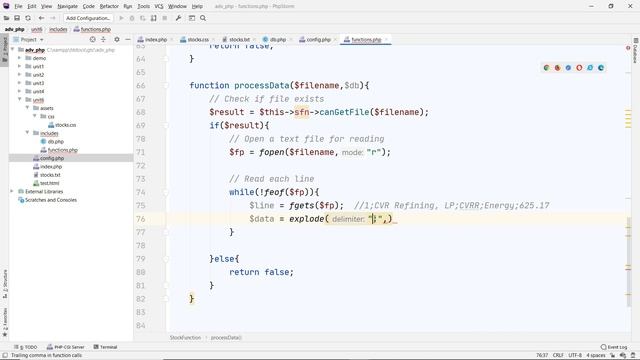Image resolution: width=640 pixels, height=360 pixels.
Task: Hide the Project panel with minus icon
Action: tap(128, 39)
